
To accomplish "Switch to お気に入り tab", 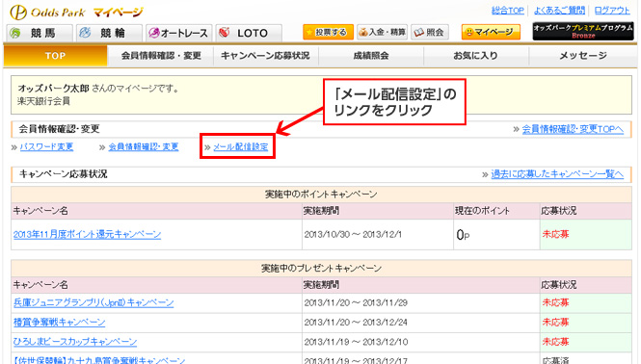I will pos(476,56).
